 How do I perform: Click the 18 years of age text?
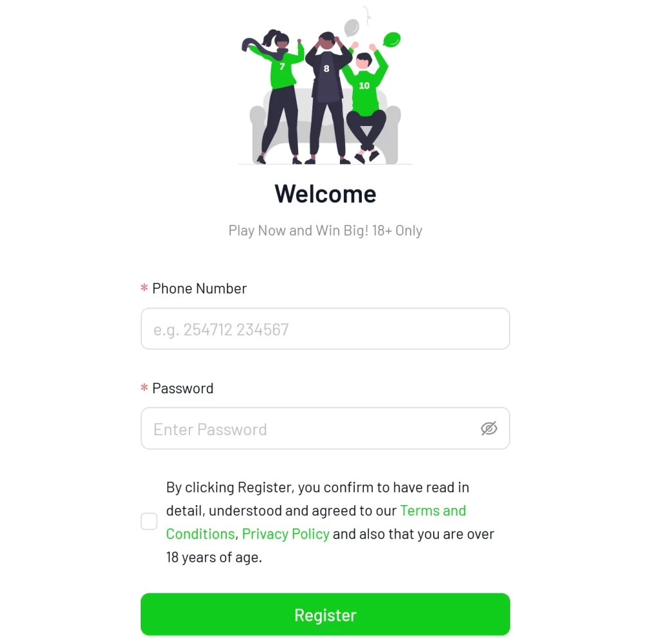pos(214,557)
